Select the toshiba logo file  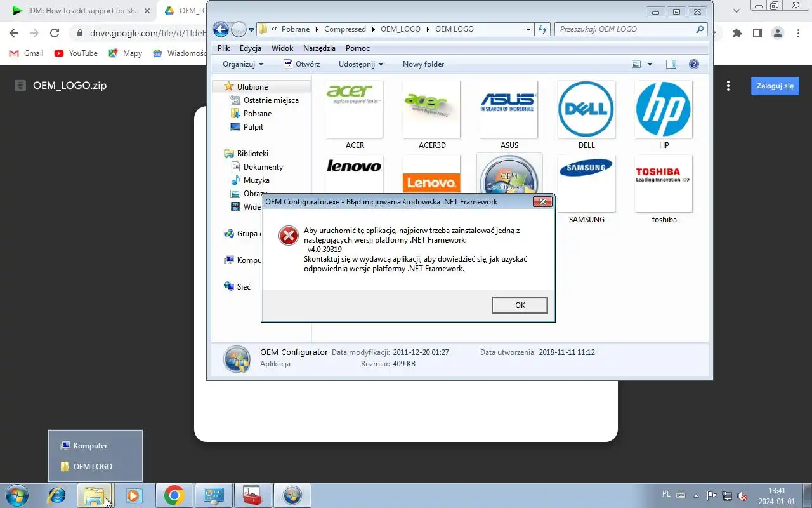click(x=664, y=189)
